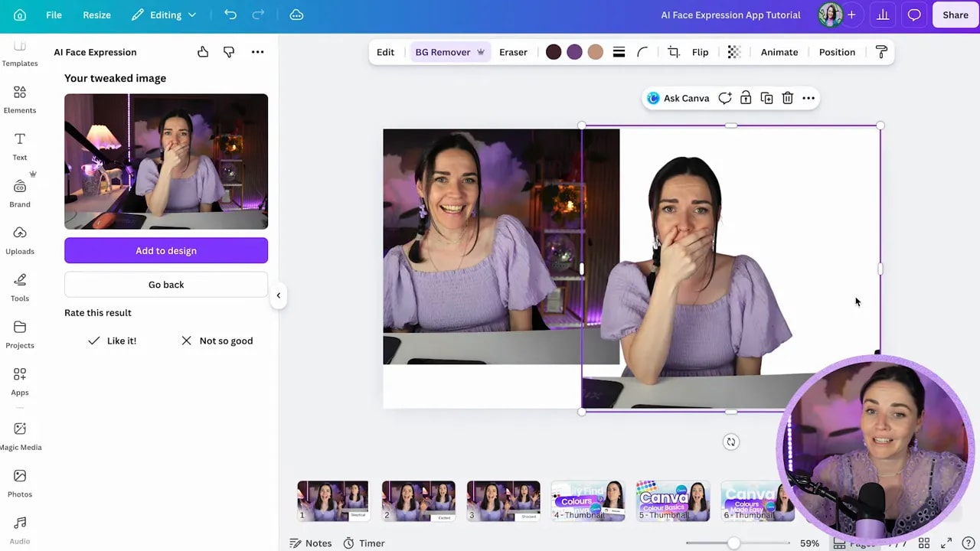Select page 3 thumbnail
980x551 pixels.
503,501
